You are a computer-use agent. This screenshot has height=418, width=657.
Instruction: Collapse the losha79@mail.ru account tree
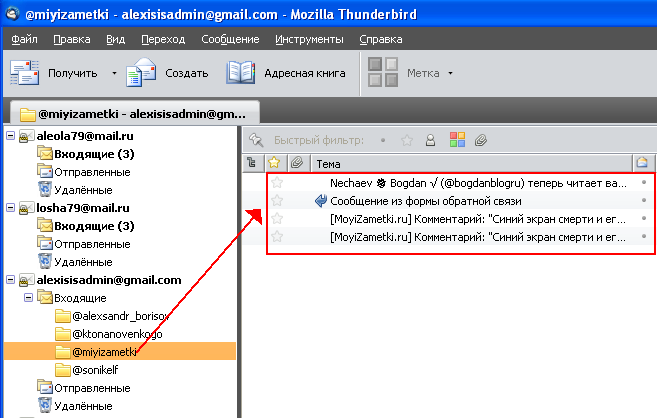(10, 208)
